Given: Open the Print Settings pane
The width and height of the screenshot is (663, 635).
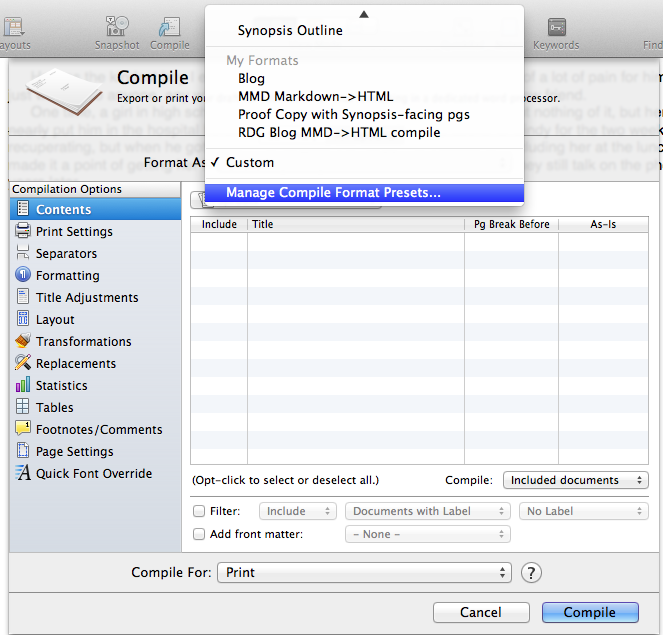Looking at the screenshot, I should [x=96, y=231].
